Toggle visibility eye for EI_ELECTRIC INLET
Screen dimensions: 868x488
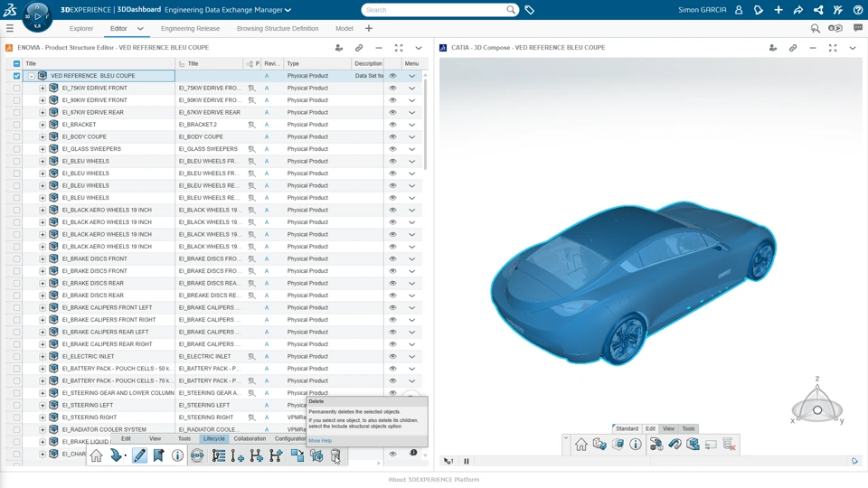pos(393,356)
